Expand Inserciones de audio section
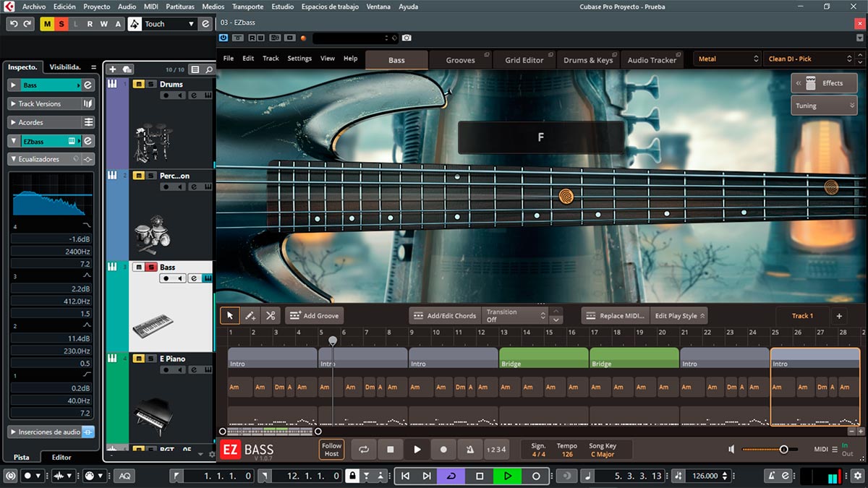868x488 pixels. (x=14, y=432)
